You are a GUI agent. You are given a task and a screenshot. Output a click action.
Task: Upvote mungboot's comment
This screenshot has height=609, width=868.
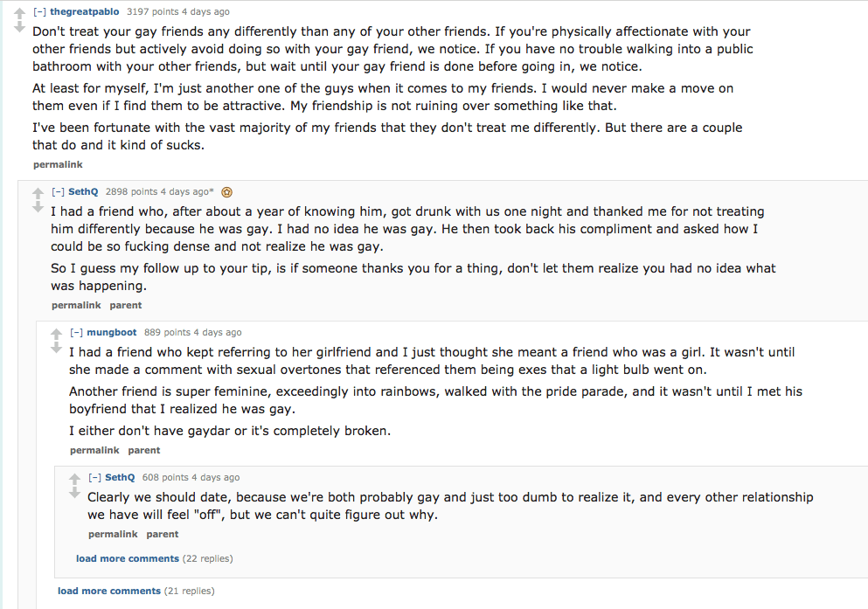click(56, 334)
